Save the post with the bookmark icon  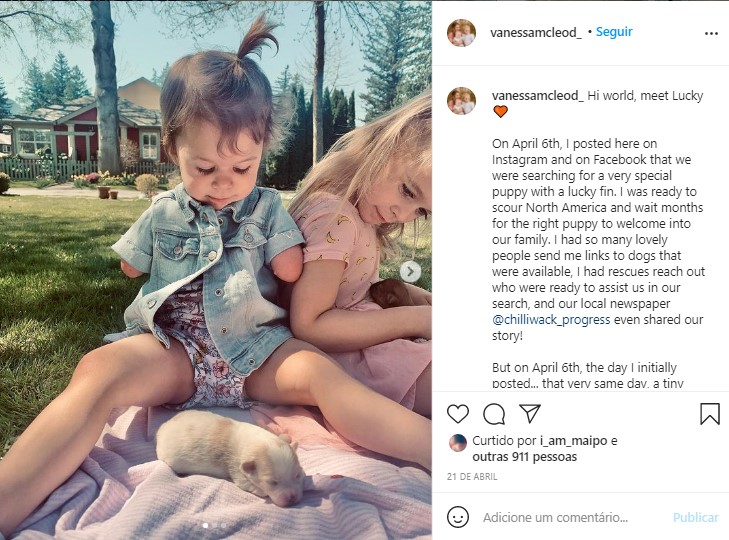[709, 413]
